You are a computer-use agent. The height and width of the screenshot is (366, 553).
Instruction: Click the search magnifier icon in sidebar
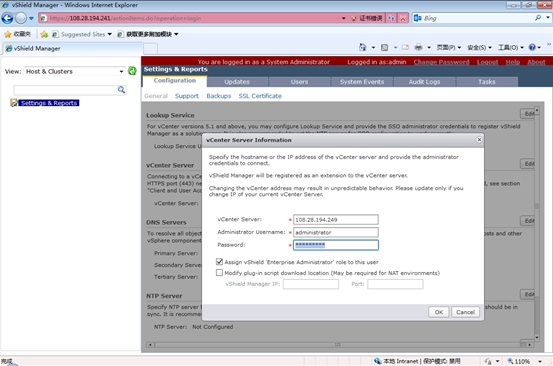click(121, 90)
